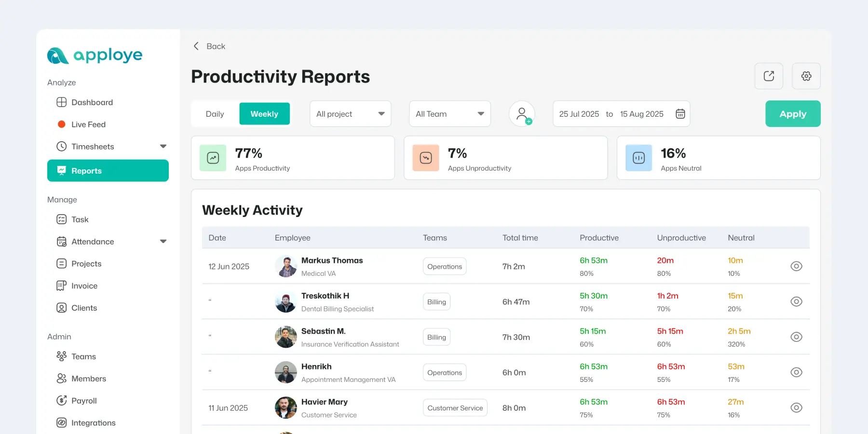
Task: Click the Markus Thomas name
Action: coord(332,260)
